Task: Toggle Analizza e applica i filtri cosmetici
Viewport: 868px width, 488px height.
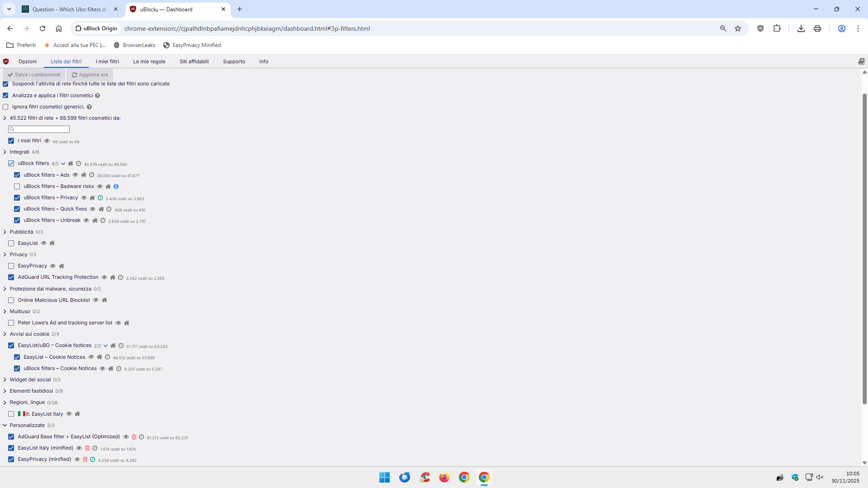Action: (5, 95)
